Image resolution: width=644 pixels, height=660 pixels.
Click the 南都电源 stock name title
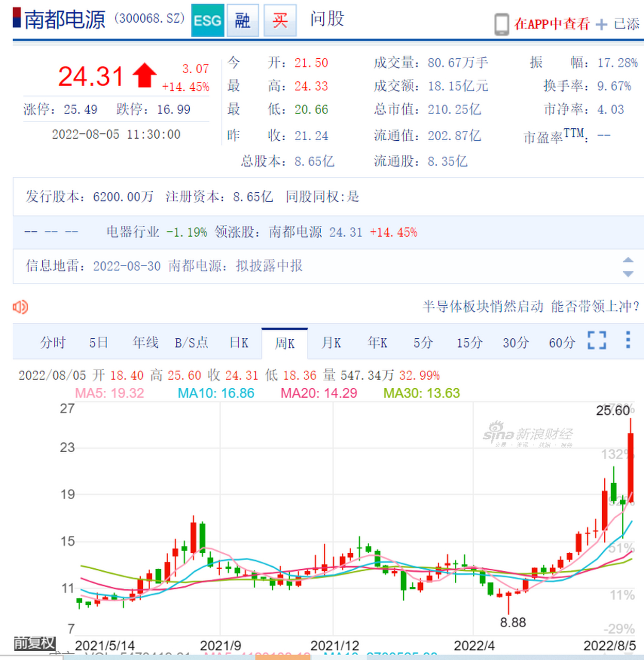click(x=65, y=20)
